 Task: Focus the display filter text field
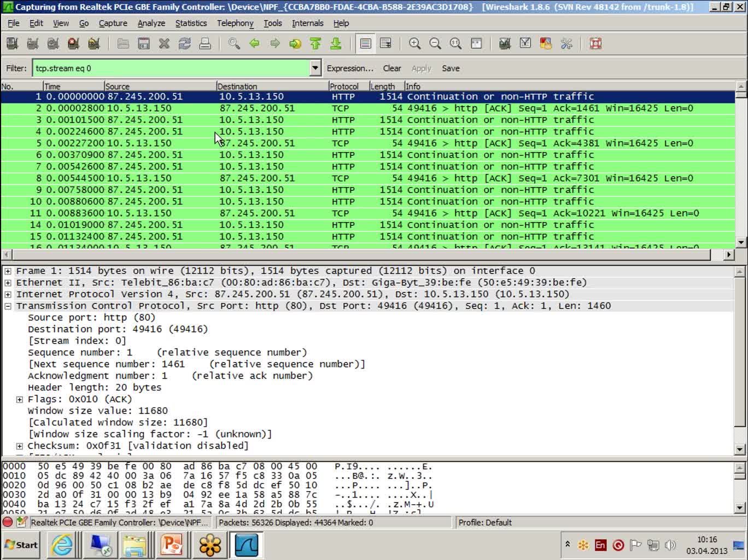click(x=171, y=68)
